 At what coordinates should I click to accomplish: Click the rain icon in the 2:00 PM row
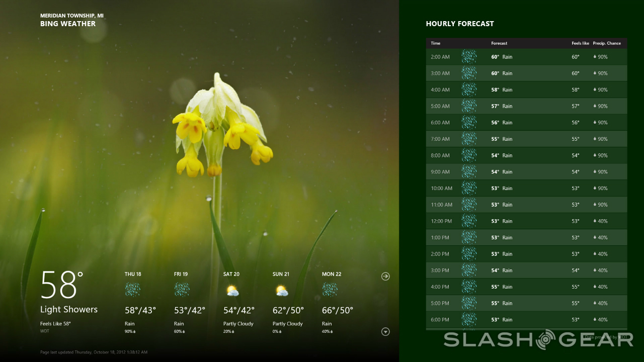pos(469,254)
